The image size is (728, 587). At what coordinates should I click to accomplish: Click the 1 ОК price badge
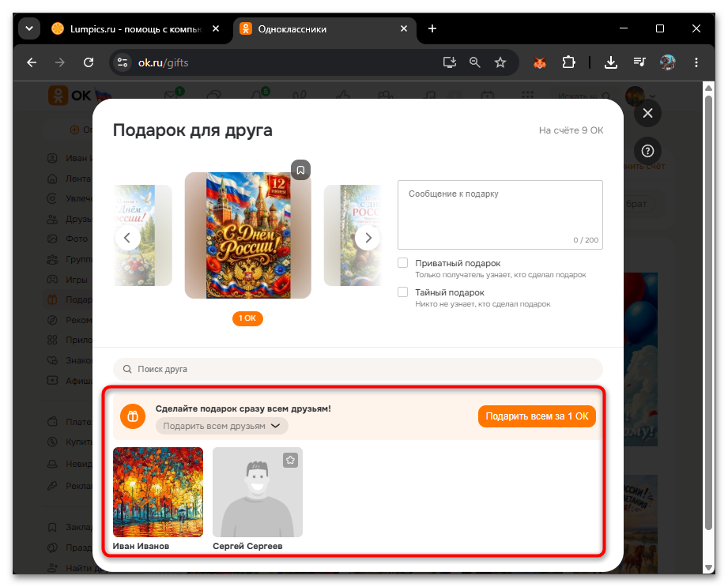coord(247,318)
